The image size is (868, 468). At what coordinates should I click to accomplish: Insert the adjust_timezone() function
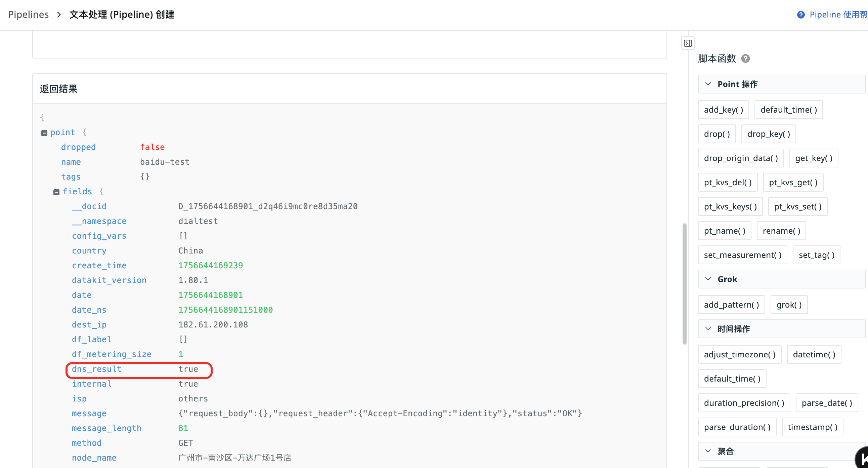(739, 354)
